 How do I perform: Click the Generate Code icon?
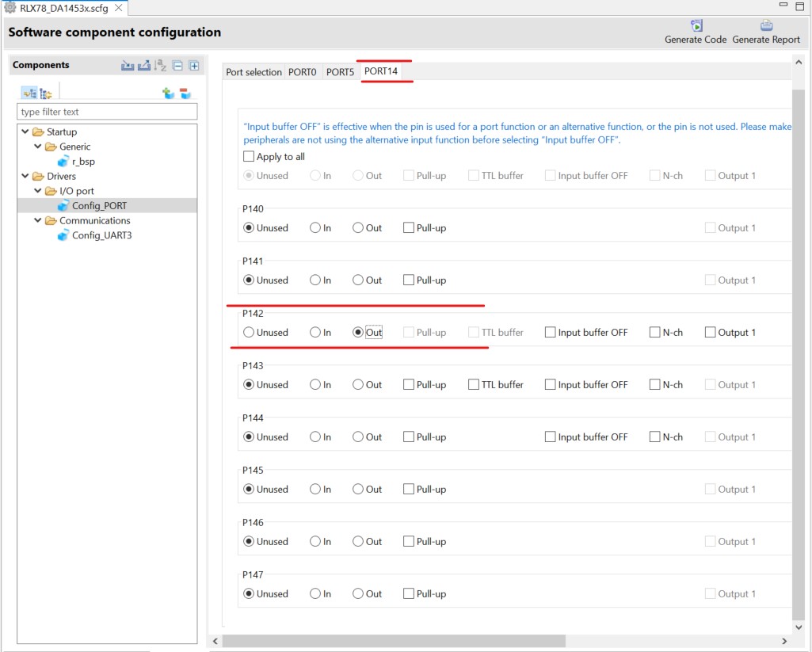696,25
